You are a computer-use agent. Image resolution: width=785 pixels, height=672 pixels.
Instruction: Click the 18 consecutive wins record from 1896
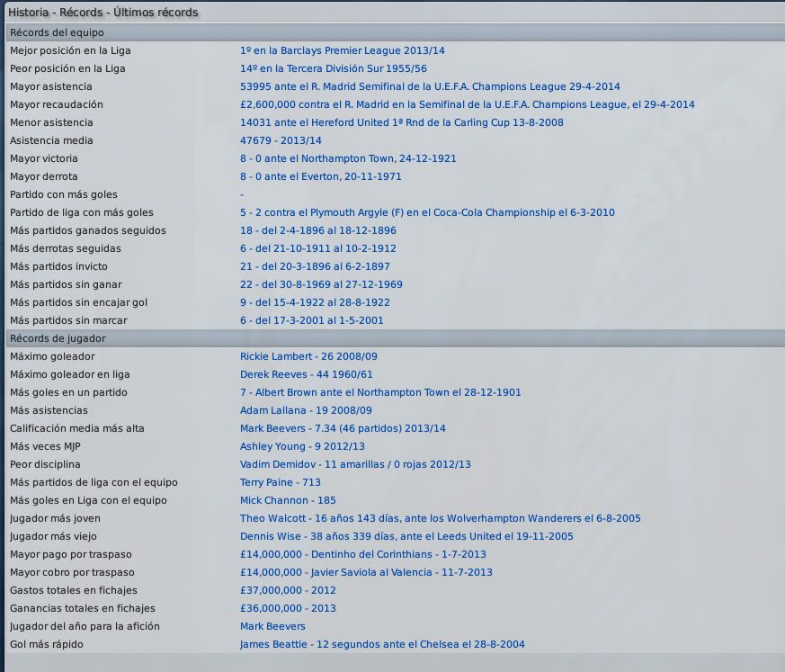(318, 231)
